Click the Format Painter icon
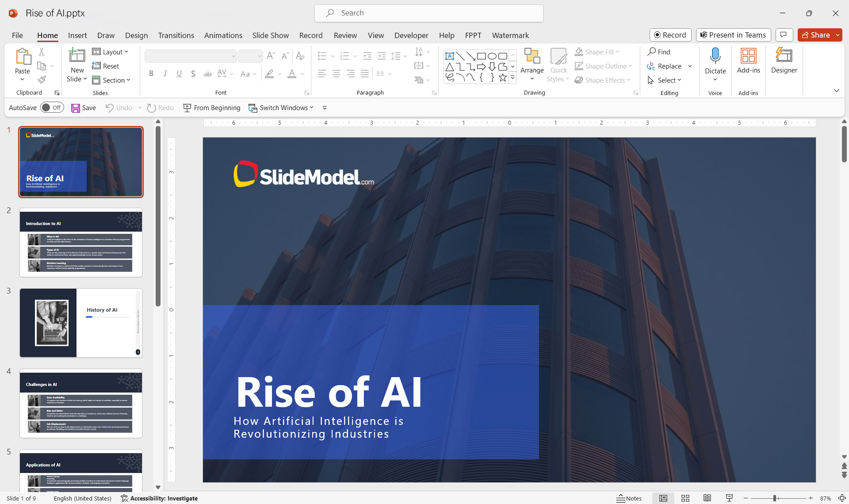This screenshot has width=849, height=504. [x=42, y=80]
